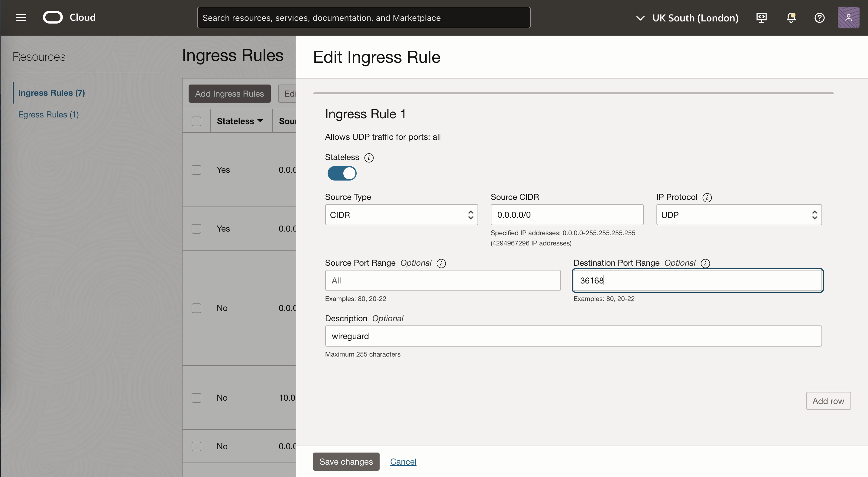Check the checkbox next to first Yes row
Viewport: 868px width, 477px height.
(196, 169)
